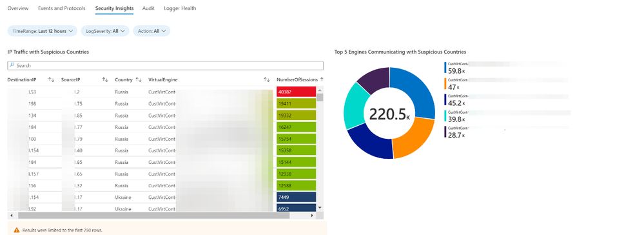Click destination IP ending 198

(x=32, y=104)
